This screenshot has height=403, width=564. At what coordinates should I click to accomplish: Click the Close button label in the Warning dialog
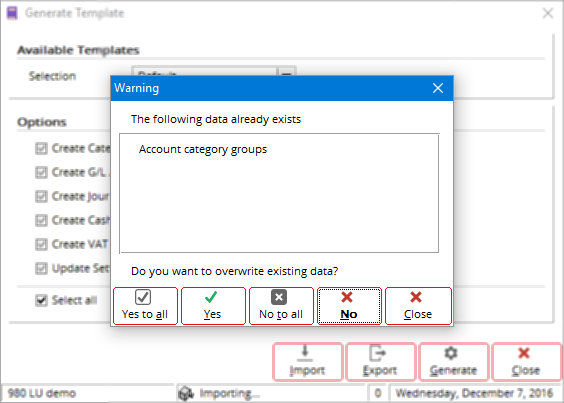(418, 314)
